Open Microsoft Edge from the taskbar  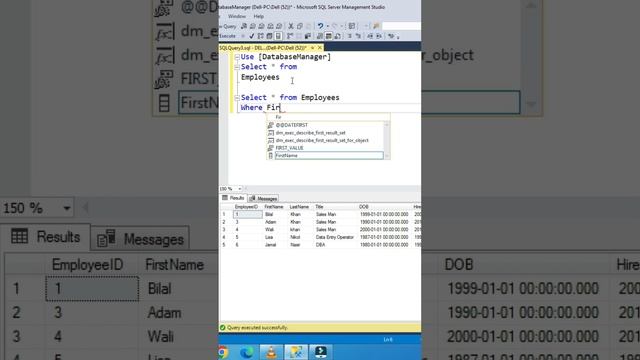247,352
